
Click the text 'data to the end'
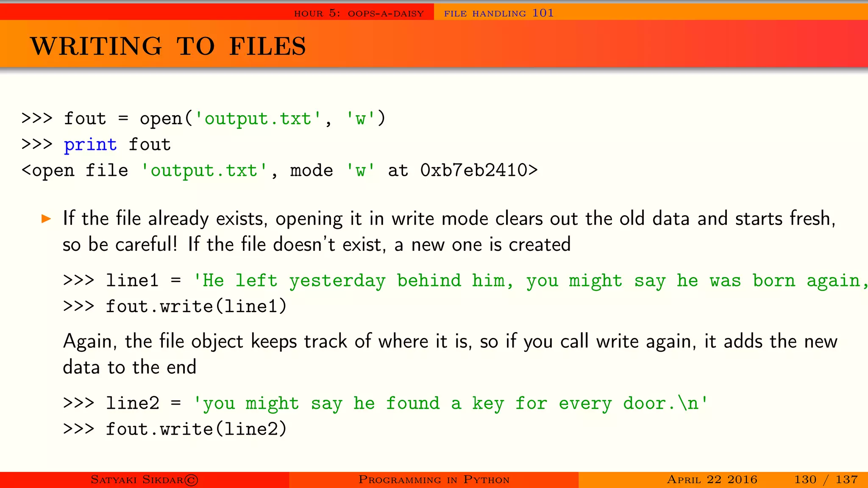pos(130,367)
